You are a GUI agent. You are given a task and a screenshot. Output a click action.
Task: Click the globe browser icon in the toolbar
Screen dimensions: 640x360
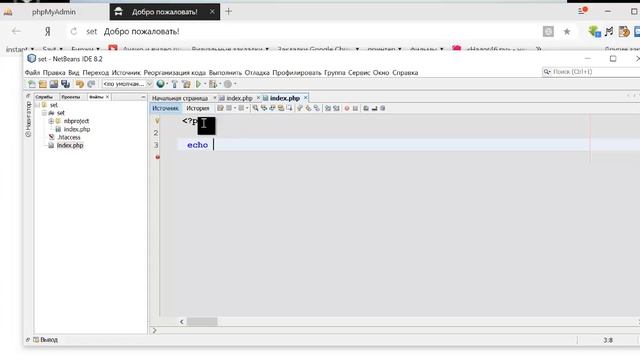pos(160,84)
